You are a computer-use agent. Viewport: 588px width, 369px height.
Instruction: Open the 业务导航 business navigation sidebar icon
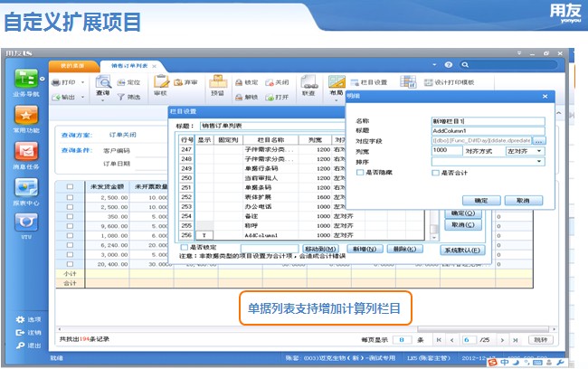[26, 79]
